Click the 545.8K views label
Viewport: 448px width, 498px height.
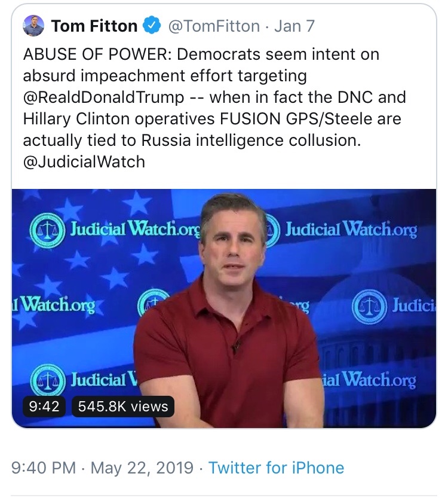tap(123, 407)
